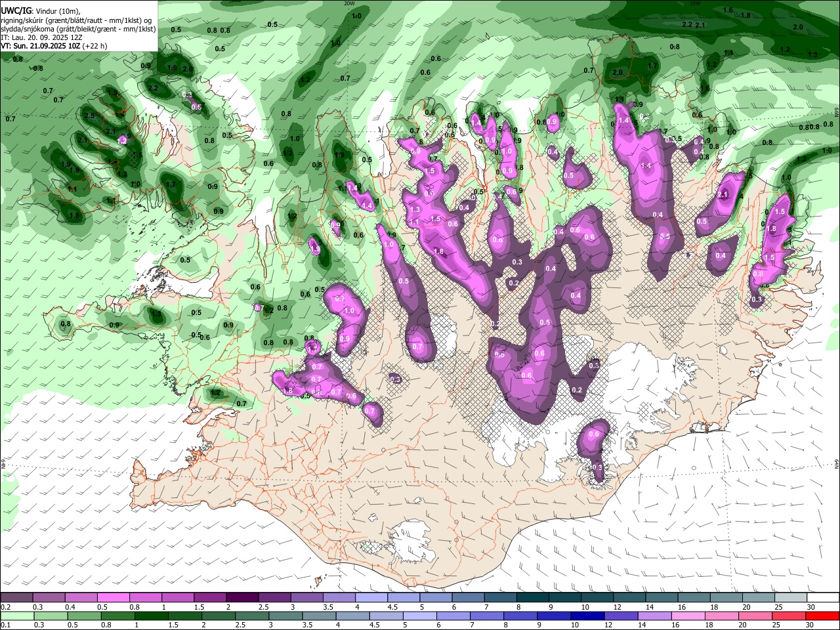The height and width of the screenshot is (630, 840).
Task: Click the '0.2' label under the snow legend
Action: (x=5, y=607)
